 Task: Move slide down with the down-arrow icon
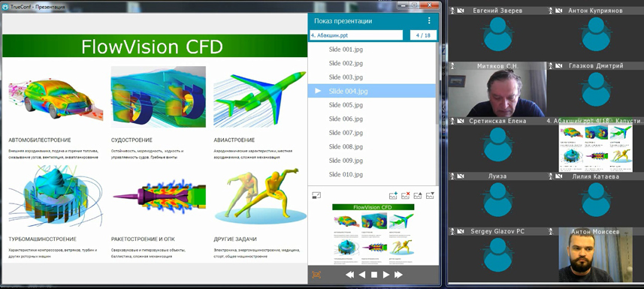point(430,195)
